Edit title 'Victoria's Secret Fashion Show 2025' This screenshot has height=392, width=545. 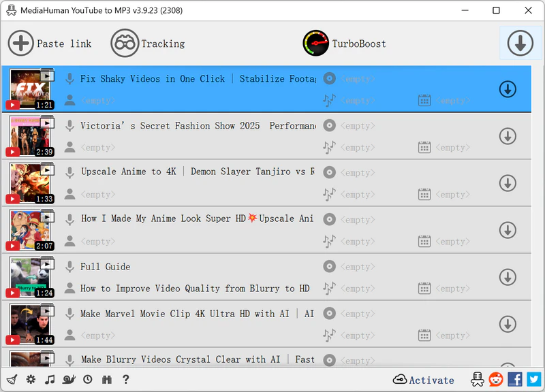198,126
